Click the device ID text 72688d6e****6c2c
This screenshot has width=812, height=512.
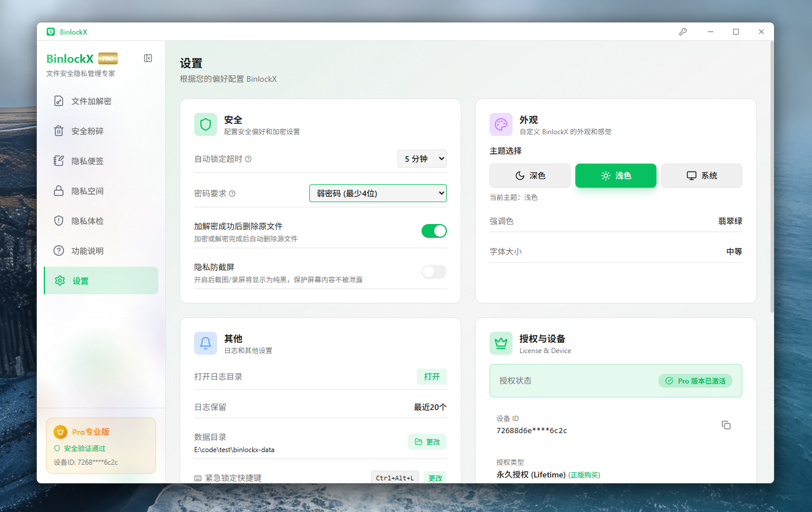pos(532,430)
